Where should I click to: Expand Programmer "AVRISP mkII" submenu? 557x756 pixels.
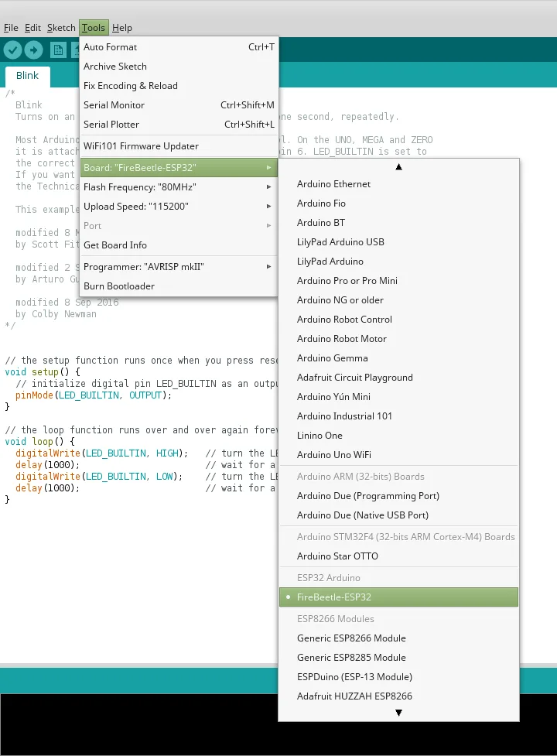(x=179, y=267)
